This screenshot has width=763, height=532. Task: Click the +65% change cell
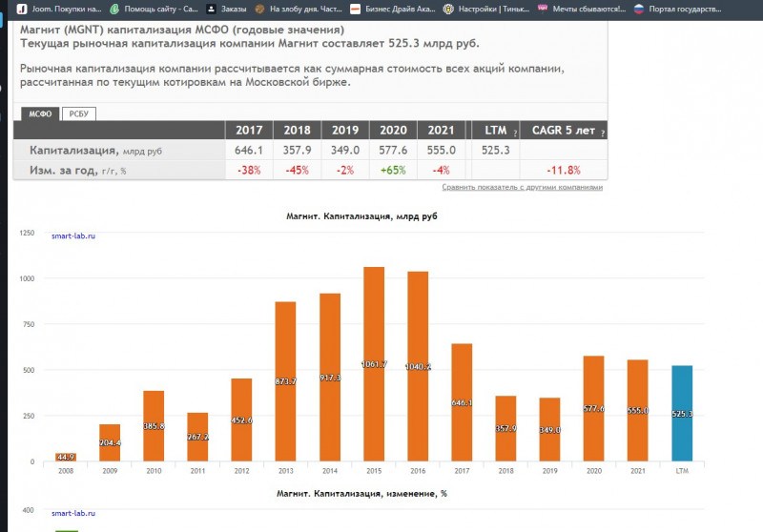pyautogui.click(x=393, y=171)
